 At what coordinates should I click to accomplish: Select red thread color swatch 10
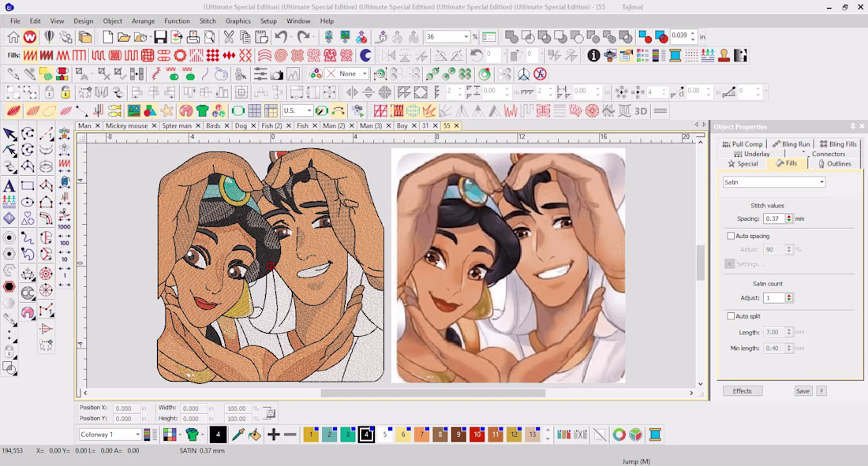click(477, 434)
